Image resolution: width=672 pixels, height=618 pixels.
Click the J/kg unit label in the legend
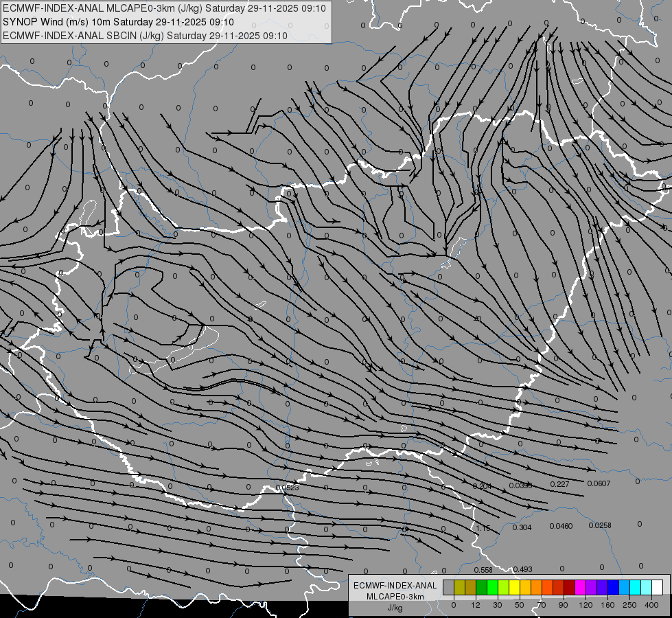pos(395,608)
